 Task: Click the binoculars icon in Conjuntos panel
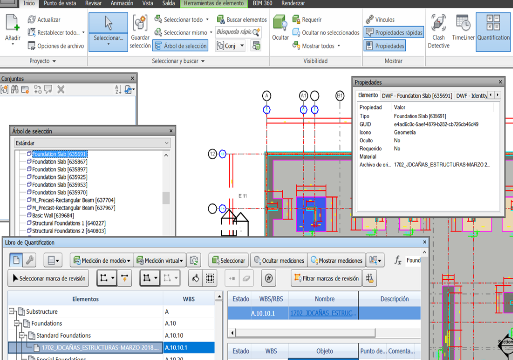pyautogui.click(x=15, y=89)
